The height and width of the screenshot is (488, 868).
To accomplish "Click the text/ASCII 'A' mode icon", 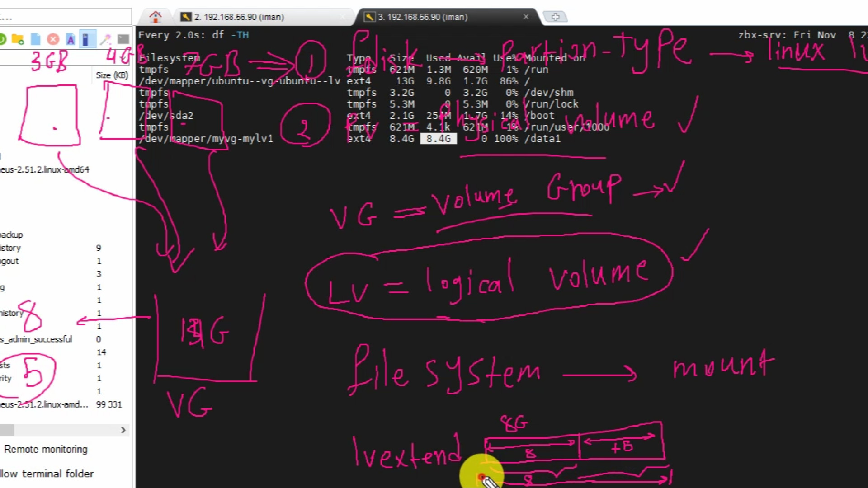I will (x=71, y=40).
